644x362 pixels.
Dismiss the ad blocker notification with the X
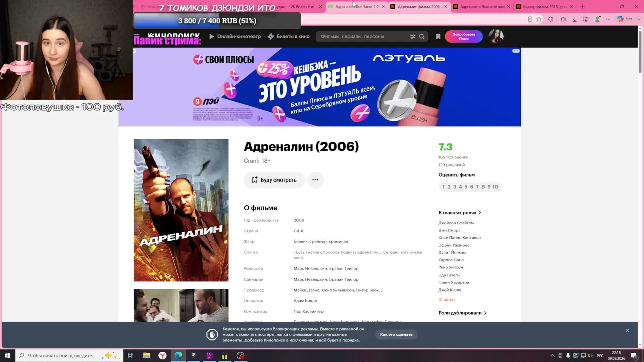627,330
